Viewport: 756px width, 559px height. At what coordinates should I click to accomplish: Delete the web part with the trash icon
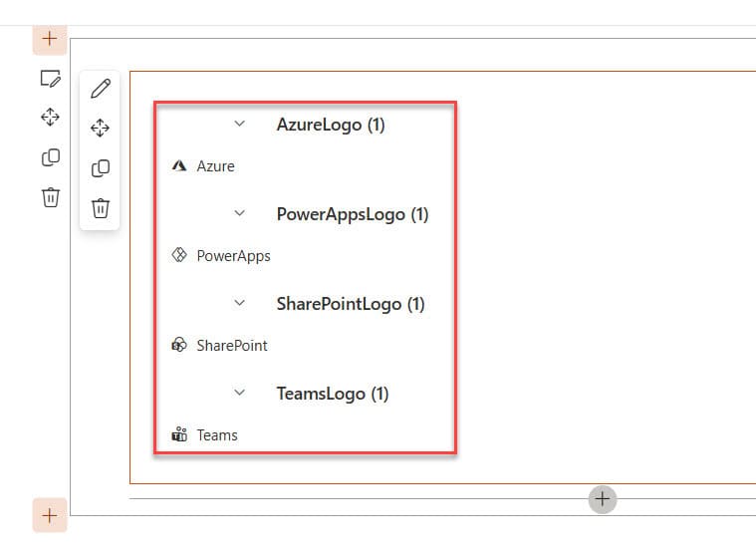point(101,208)
